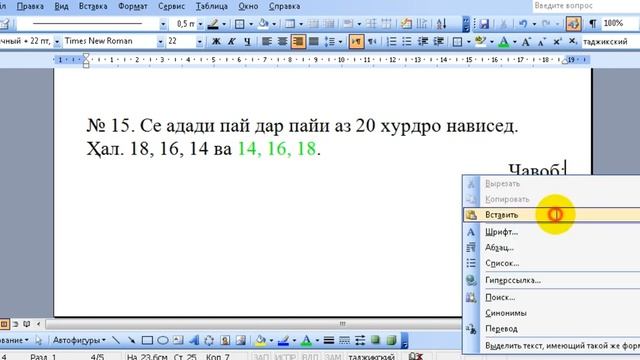
Task: Apply subscript formatting
Action: point(573,41)
